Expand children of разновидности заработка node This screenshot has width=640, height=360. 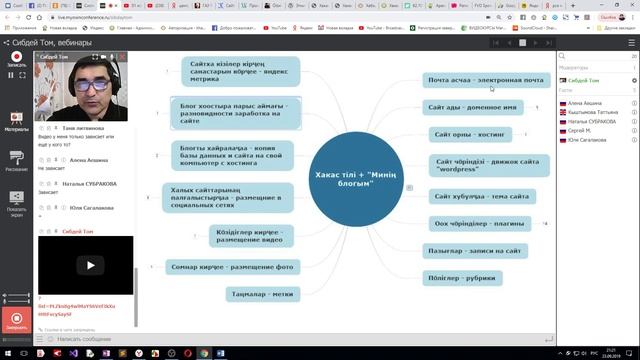[158, 113]
